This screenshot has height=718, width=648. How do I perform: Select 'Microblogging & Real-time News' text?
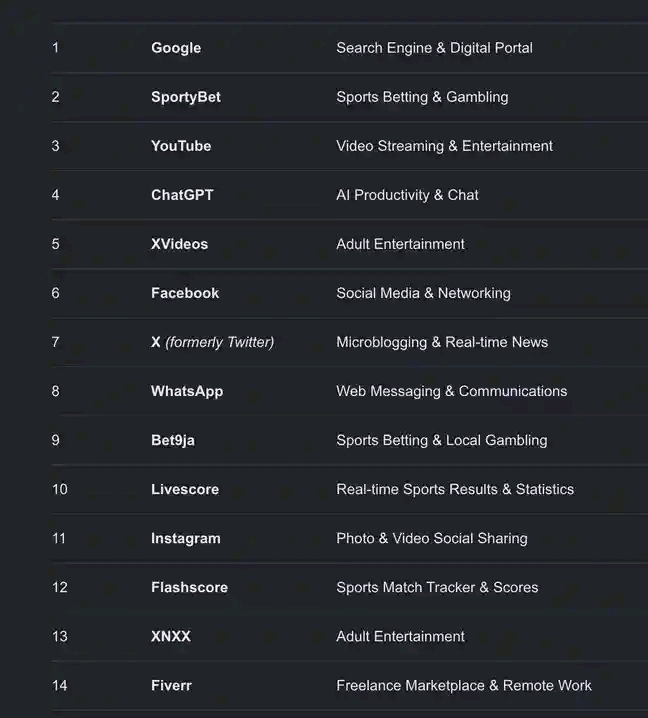pos(442,342)
